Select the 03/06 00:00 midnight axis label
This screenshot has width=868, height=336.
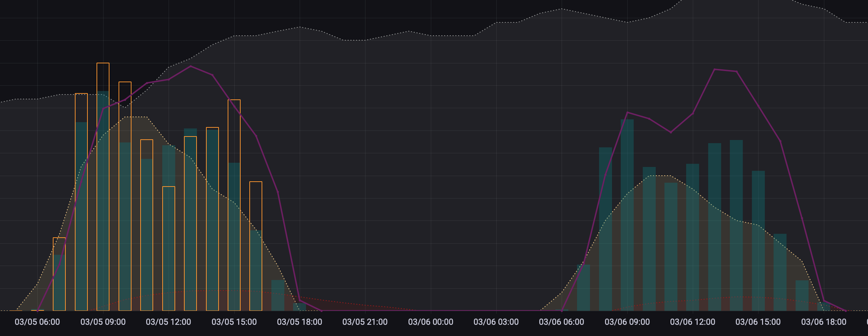pos(431,322)
